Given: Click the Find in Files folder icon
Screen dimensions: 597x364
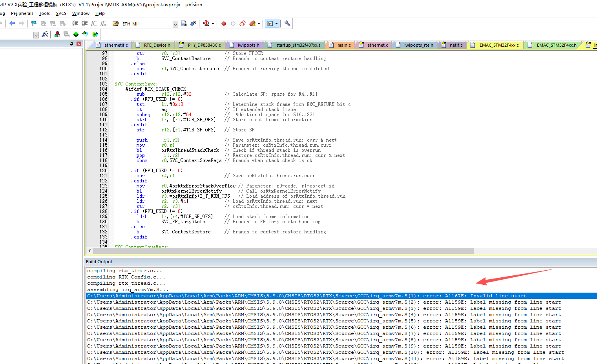Looking at the screenshot, I should tap(116, 24).
